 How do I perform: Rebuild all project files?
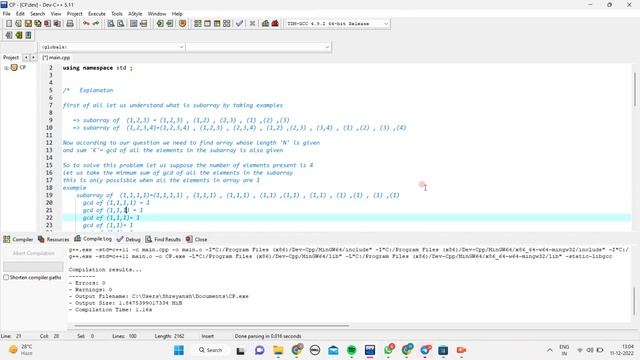click(227, 24)
